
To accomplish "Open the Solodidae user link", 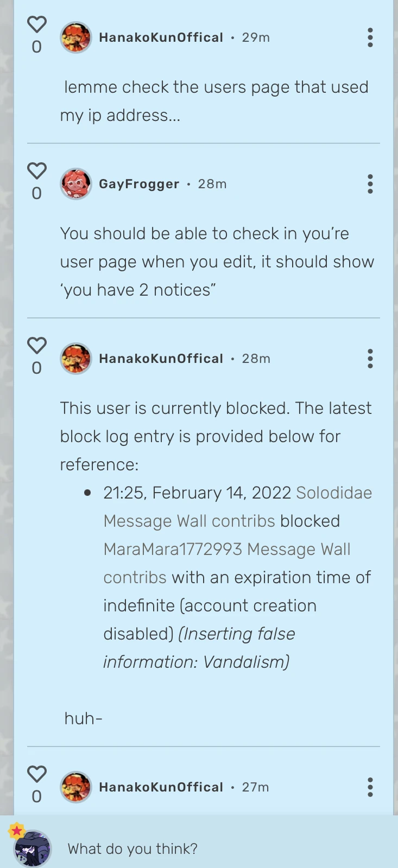I will click(x=334, y=493).
